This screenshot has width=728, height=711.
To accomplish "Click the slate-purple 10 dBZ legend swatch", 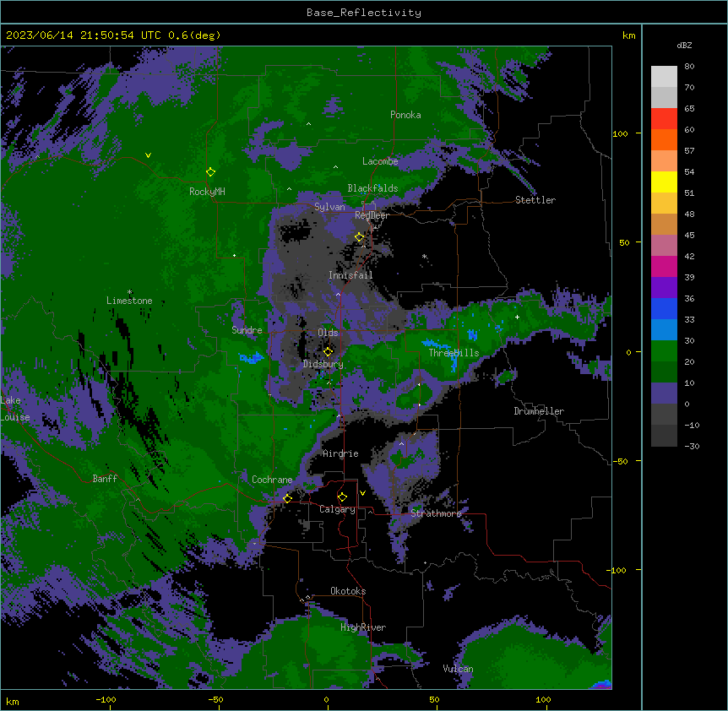I will pyautogui.click(x=664, y=393).
